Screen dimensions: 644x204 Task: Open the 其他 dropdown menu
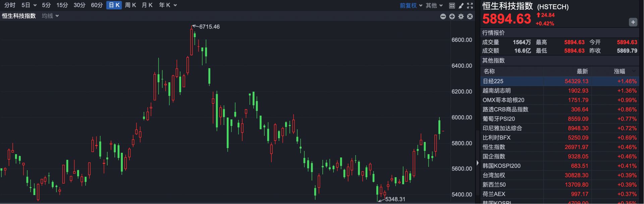point(434,5)
